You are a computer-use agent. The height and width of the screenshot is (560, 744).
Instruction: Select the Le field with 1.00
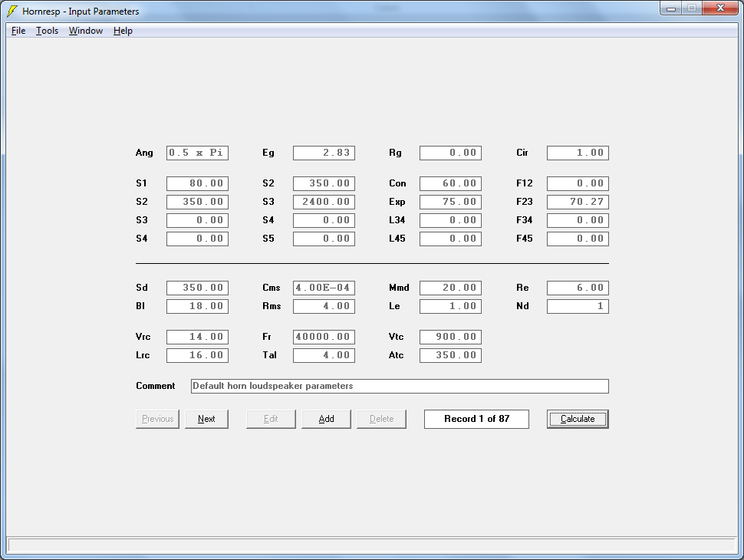pyautogui.click(x=451, y=306)
